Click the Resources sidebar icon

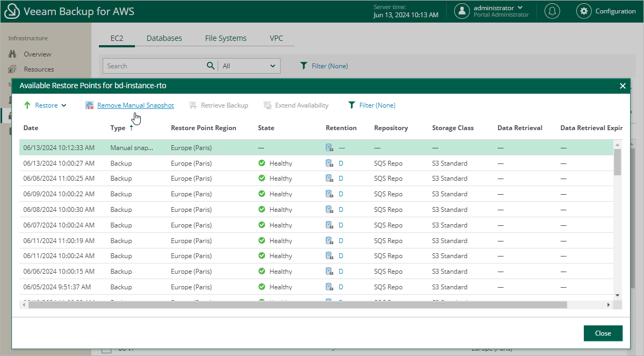click(x=13, y=69)
